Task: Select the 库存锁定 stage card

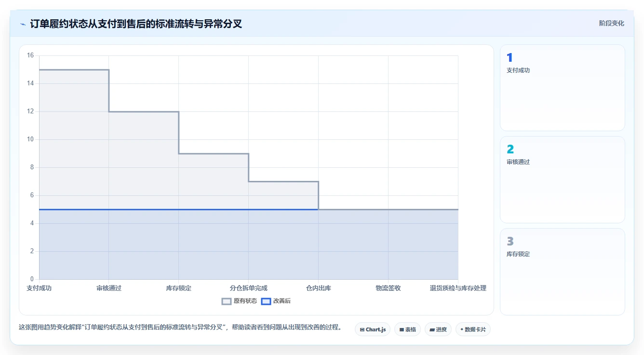Action: [x=563, y=272]
